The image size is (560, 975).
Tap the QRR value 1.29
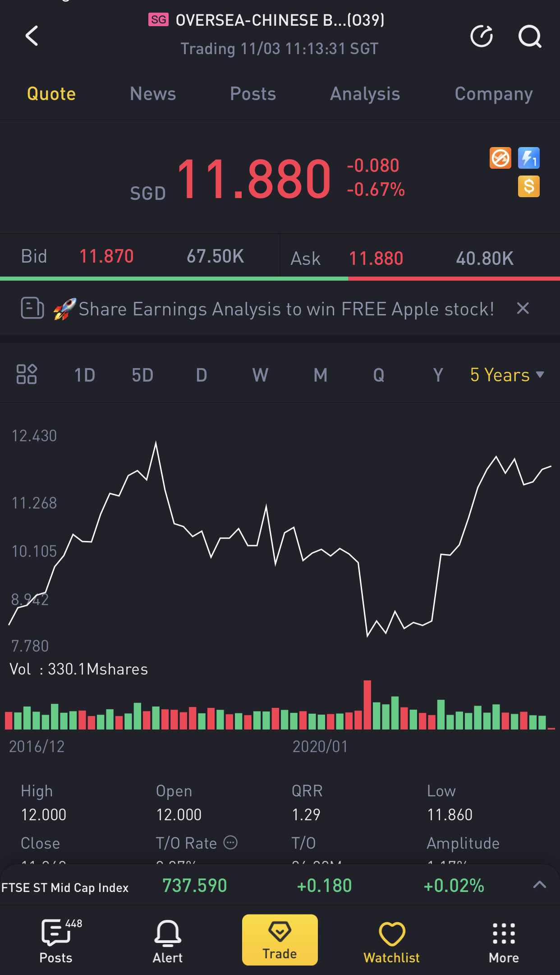pos(306,814)
